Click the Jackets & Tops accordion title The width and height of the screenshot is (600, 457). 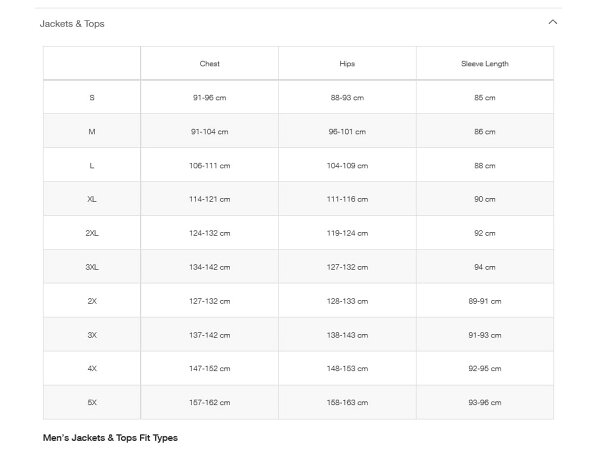72,23
